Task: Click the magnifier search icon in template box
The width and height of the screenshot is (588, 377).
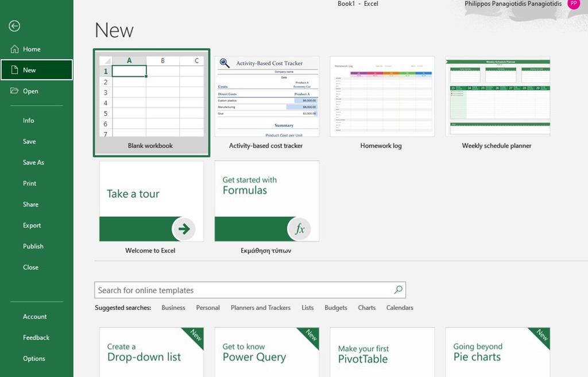Action: [399, 290]
